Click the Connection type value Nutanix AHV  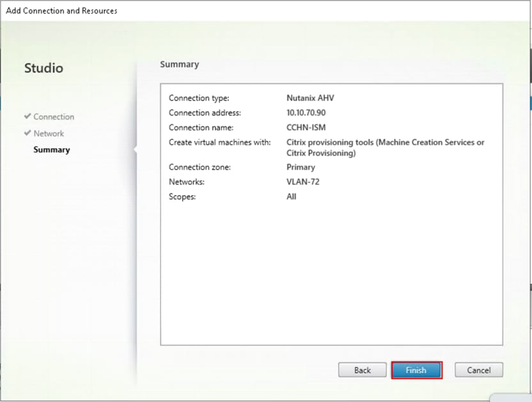point(309,98)
